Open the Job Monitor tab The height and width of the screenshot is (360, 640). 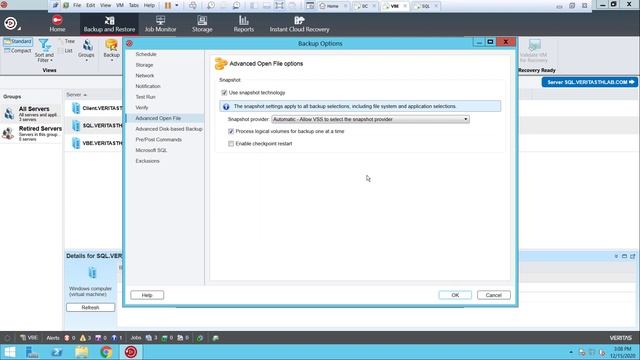click(x=160, y=24)
